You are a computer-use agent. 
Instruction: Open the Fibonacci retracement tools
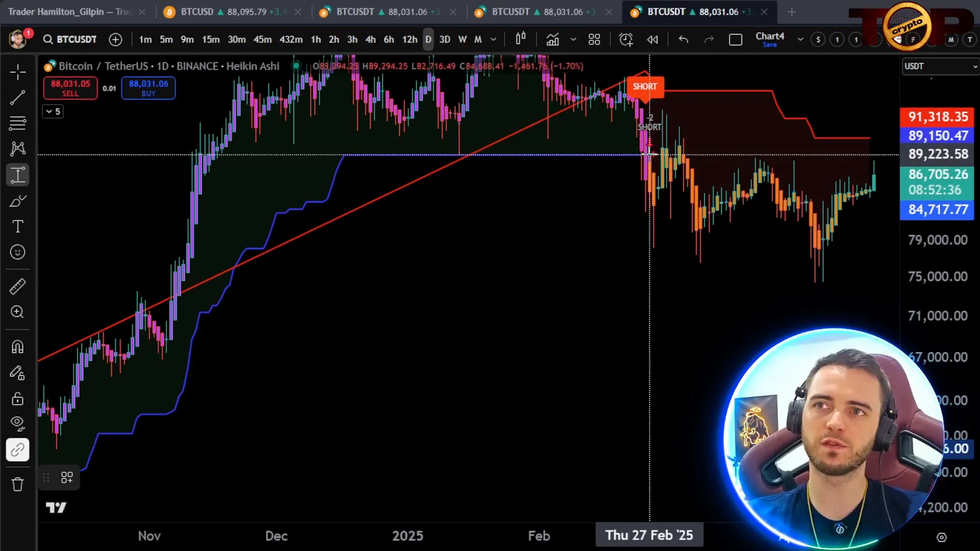coord(18,123)
